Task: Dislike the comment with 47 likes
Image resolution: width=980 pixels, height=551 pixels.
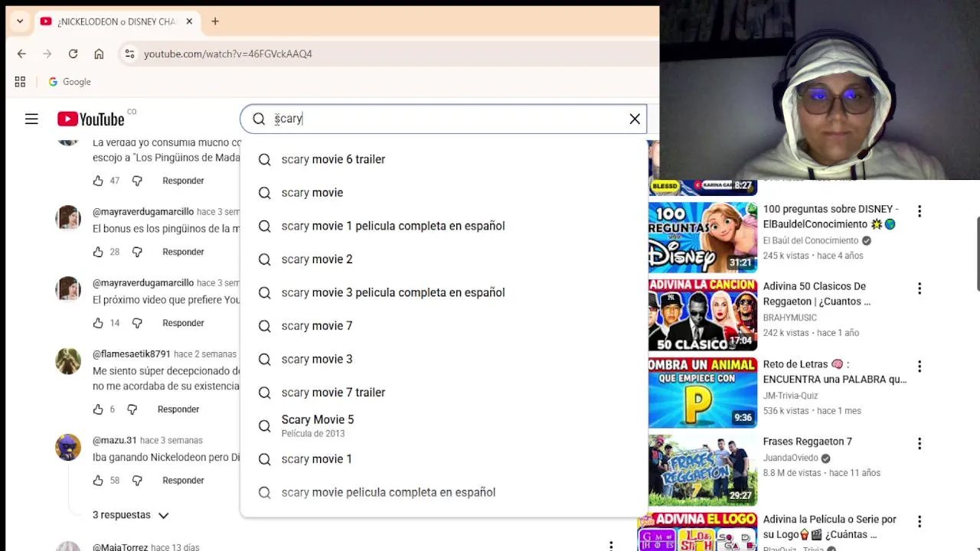Action: [137, 181]
